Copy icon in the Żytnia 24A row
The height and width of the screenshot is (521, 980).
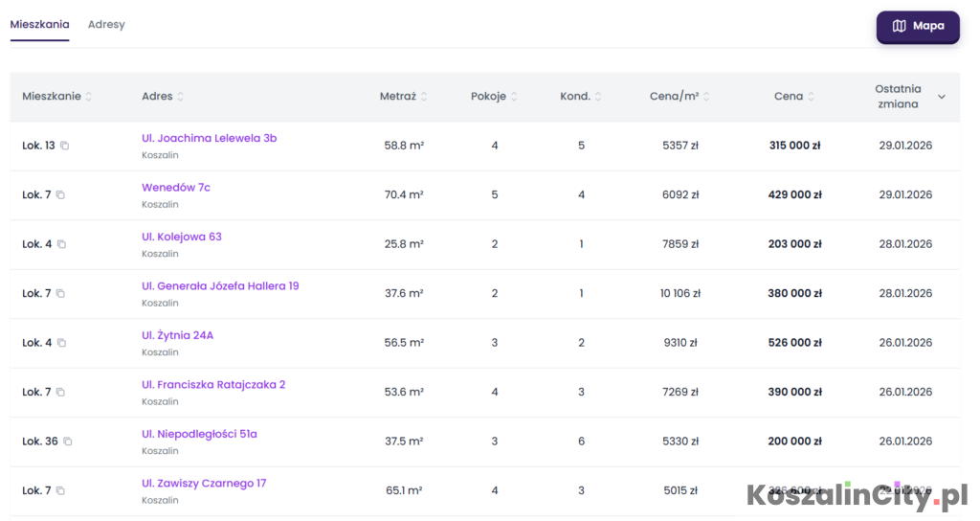[61, 343]
